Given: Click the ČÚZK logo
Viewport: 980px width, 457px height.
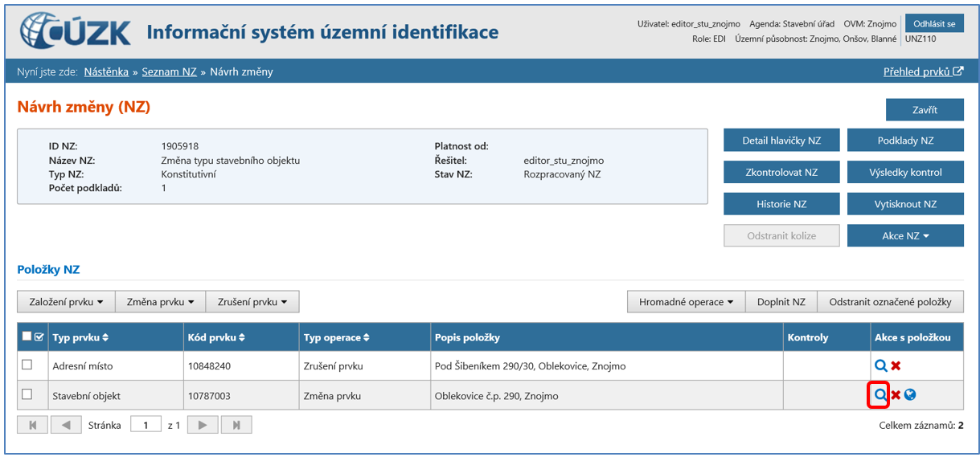Looking at the screenshot, I should tap(76, 32).
